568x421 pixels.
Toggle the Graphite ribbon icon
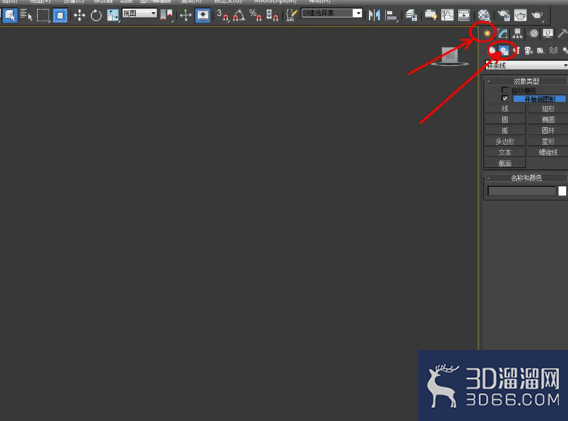pyautogui.click(x=431, y=15)
